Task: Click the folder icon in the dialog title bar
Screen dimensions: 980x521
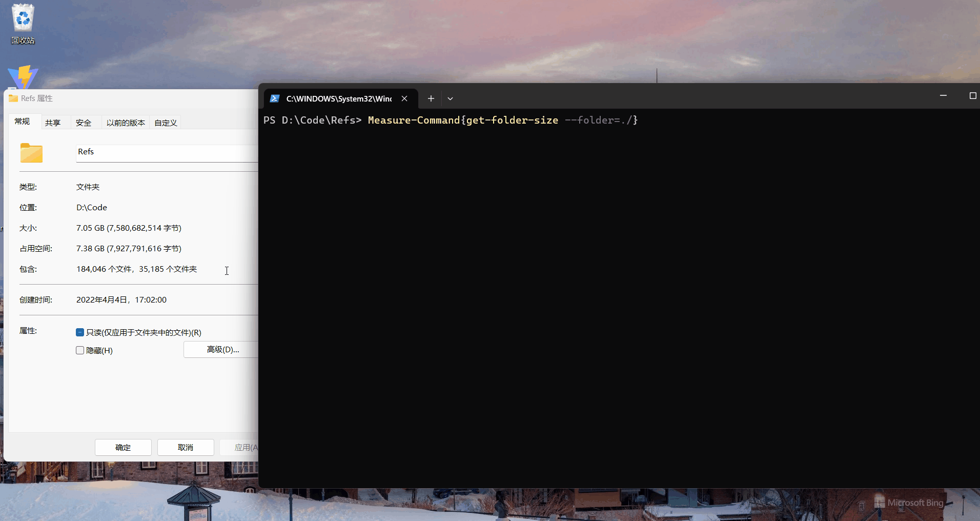Action: (13, 98)
